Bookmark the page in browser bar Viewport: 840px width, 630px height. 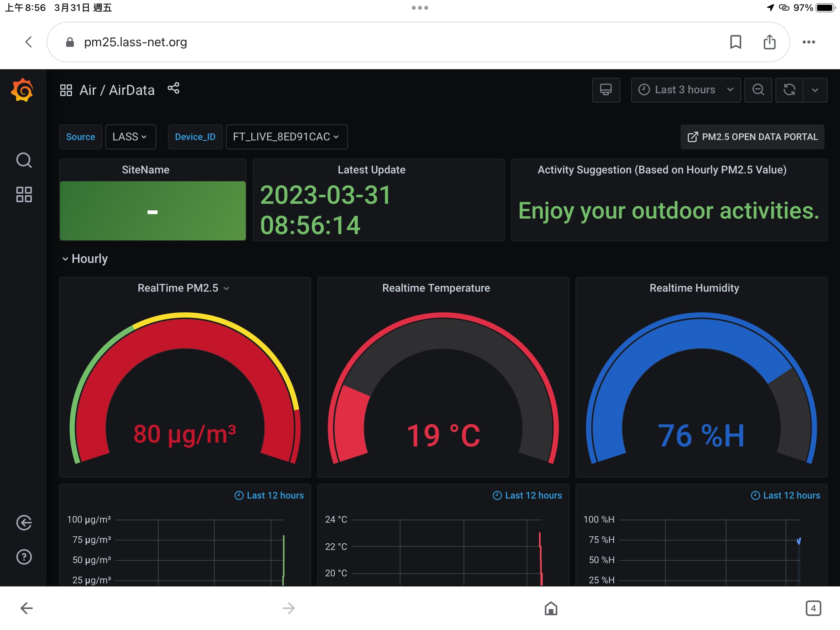coord(735,42)
